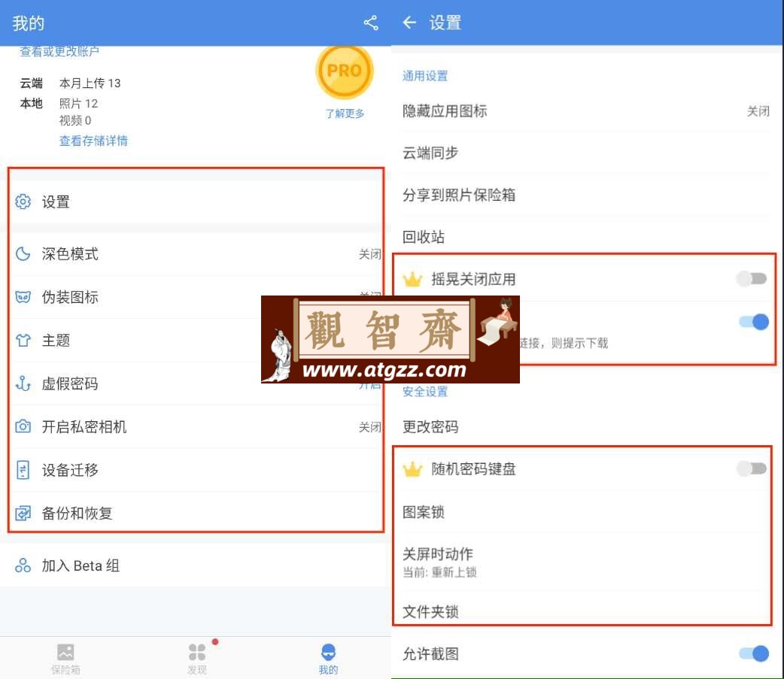Tap the phone icon for 设备迁移

click(x=23, y=470)
